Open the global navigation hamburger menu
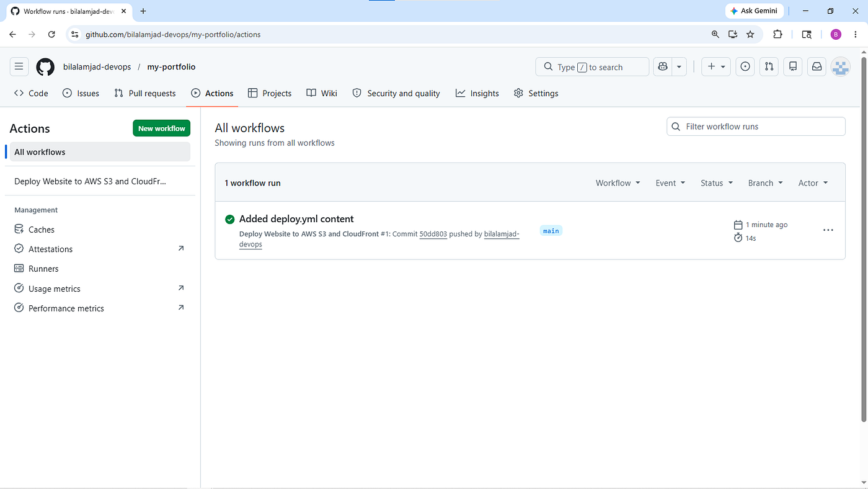Viewport: 868px width, 489px height. click(19, 67)
